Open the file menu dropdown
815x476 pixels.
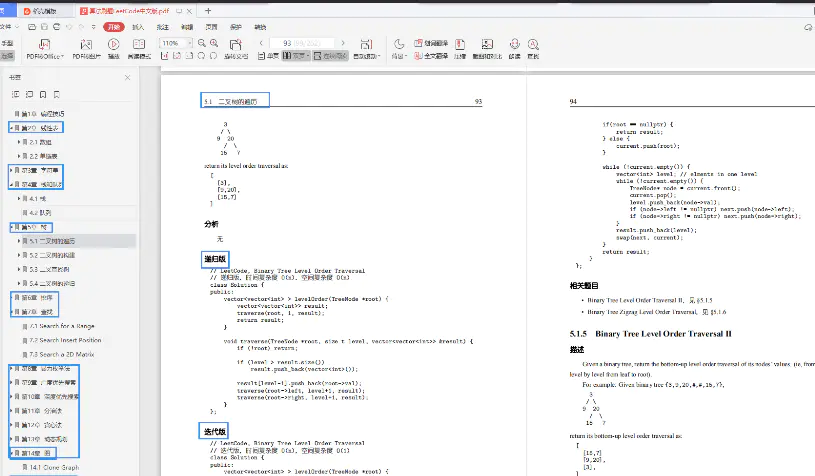(9, 27)
